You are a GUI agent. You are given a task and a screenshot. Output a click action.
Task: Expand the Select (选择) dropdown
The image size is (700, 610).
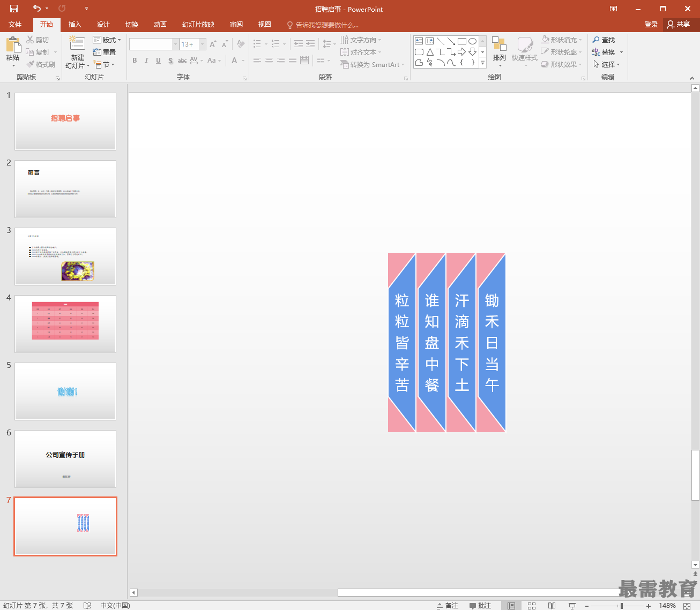point(607,64)
